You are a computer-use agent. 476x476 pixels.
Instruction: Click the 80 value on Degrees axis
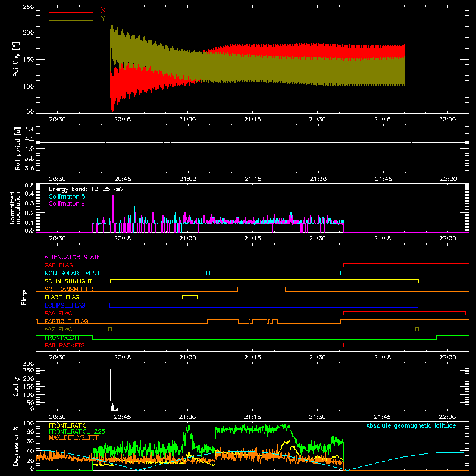tap(31, 431)
